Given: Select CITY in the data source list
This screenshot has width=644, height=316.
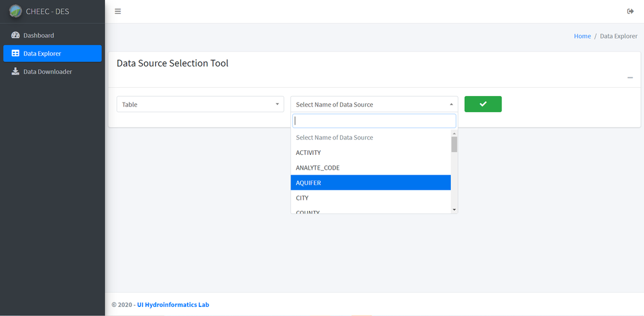Looking at the screenshot, I should coord(370,198).
